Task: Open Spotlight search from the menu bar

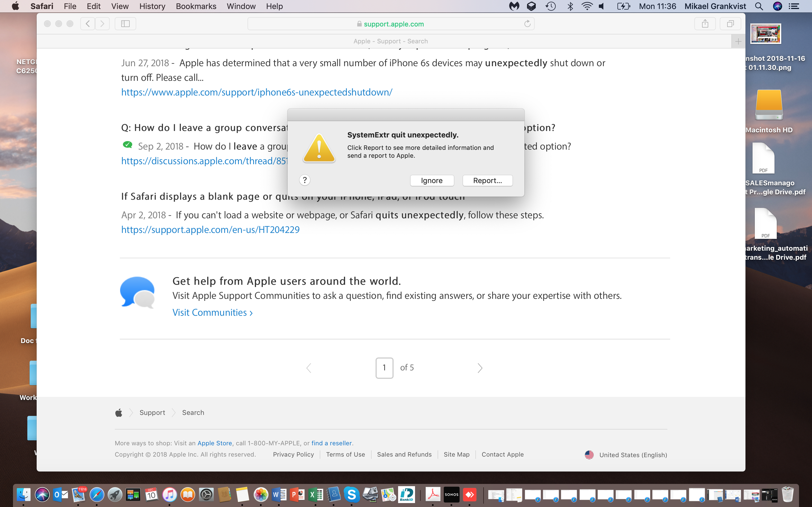Action: tap(759, 6)
